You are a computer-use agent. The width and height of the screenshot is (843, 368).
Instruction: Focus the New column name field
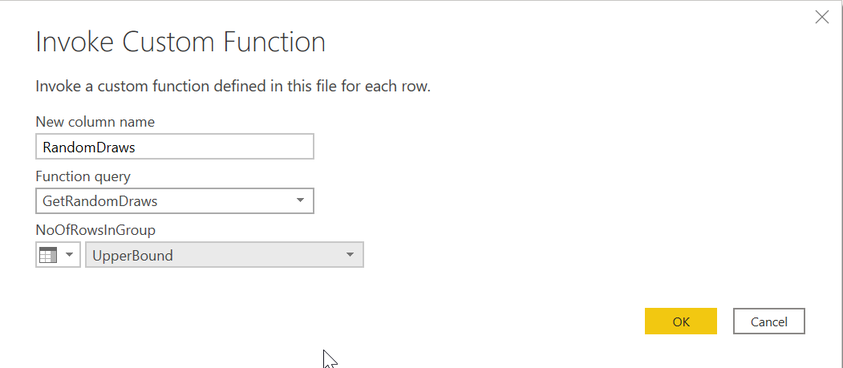click(175, 147)
